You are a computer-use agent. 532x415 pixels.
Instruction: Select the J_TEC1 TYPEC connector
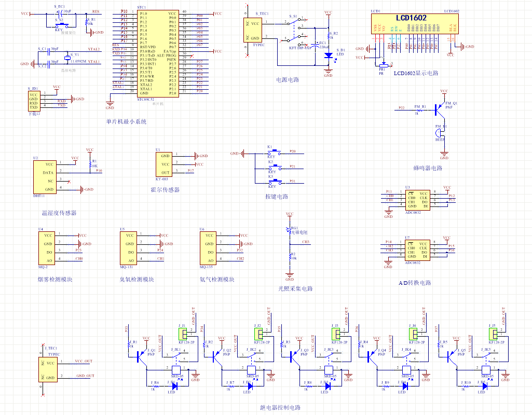click(x=48, y=369)
